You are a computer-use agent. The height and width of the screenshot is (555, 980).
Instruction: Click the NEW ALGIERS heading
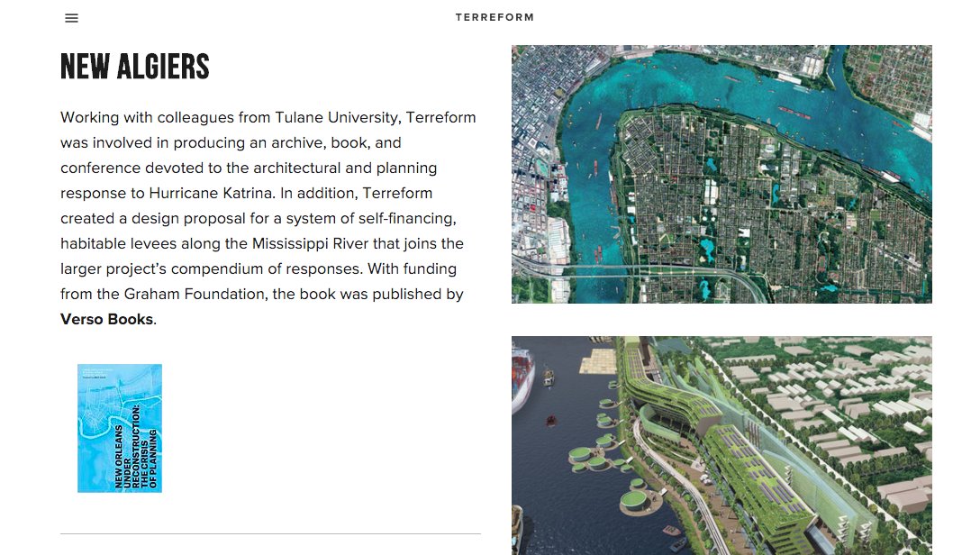[135, 67]
